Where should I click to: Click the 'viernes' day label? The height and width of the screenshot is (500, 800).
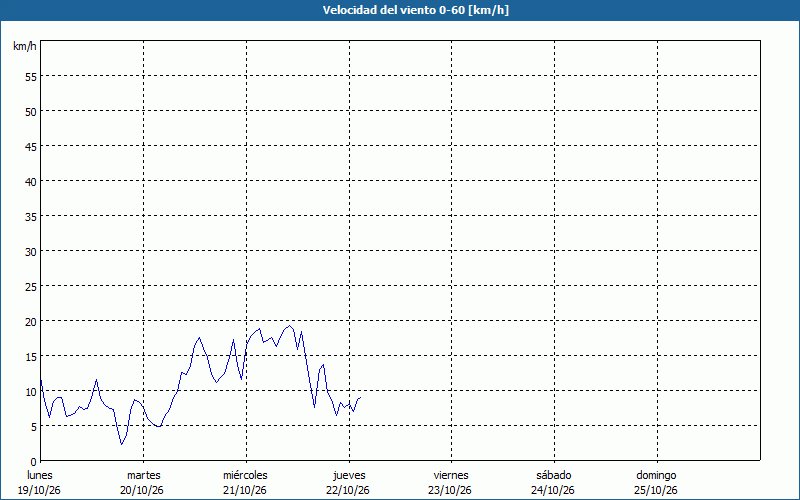click(x=451, y=475)
